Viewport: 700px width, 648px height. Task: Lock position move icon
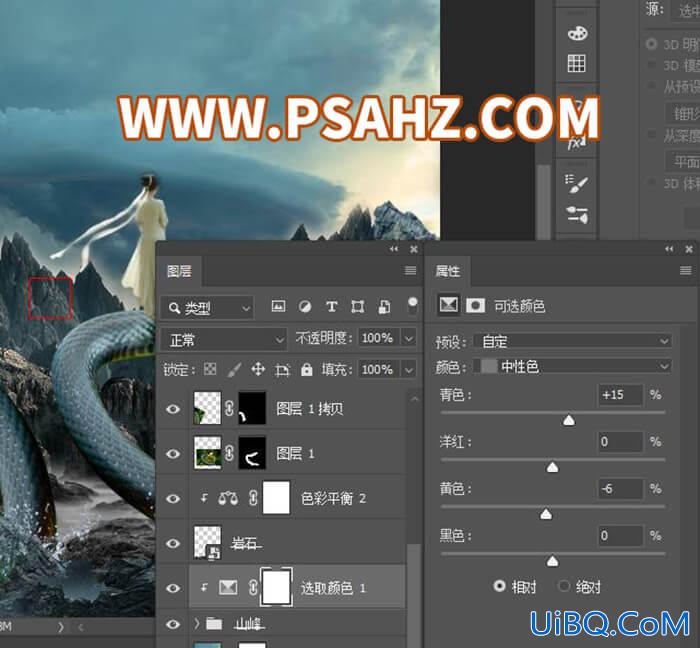[x=258, y=369]
